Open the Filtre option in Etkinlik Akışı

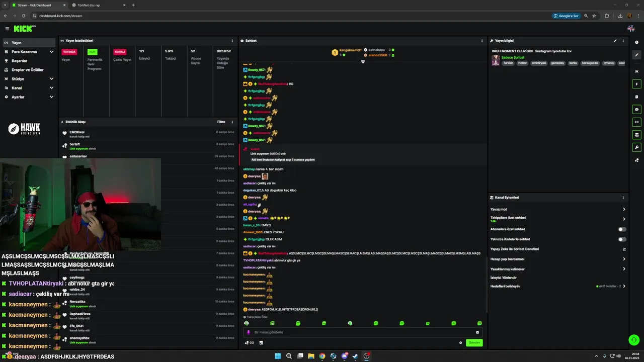click(221, 122)
